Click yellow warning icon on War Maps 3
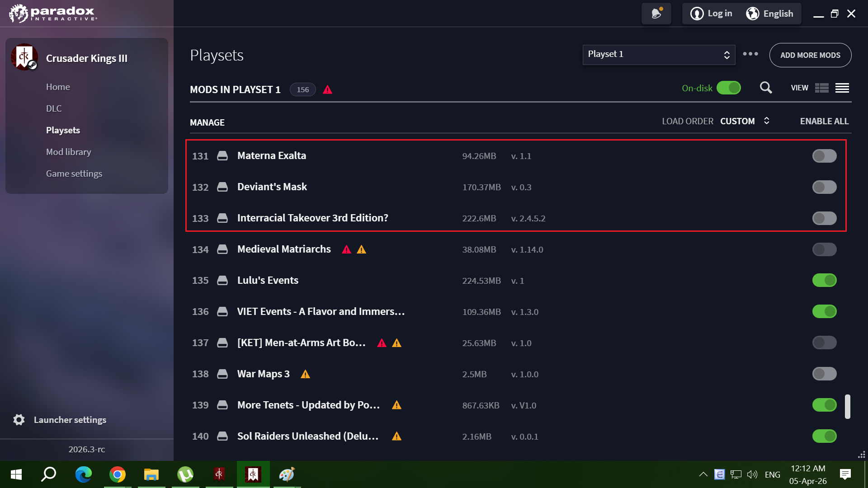This screenshot has height=488, width=868. 306,374
